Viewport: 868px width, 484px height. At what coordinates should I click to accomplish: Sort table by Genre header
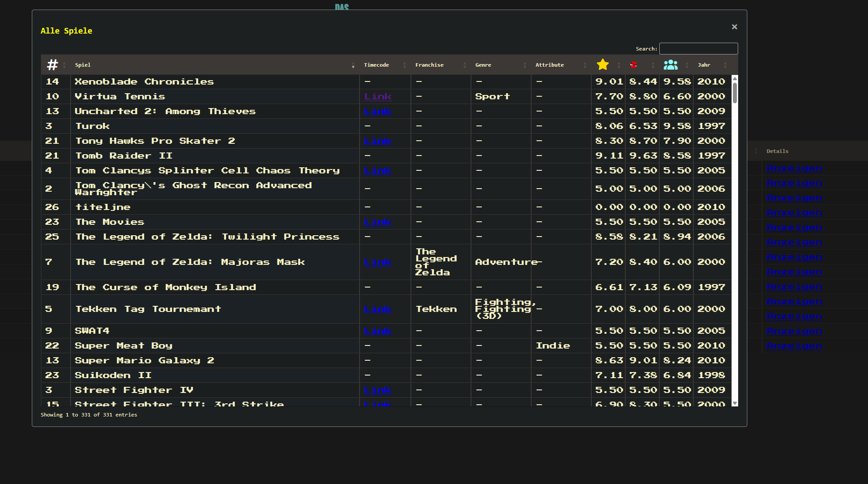pyautogui.click(x=483, y=65)
